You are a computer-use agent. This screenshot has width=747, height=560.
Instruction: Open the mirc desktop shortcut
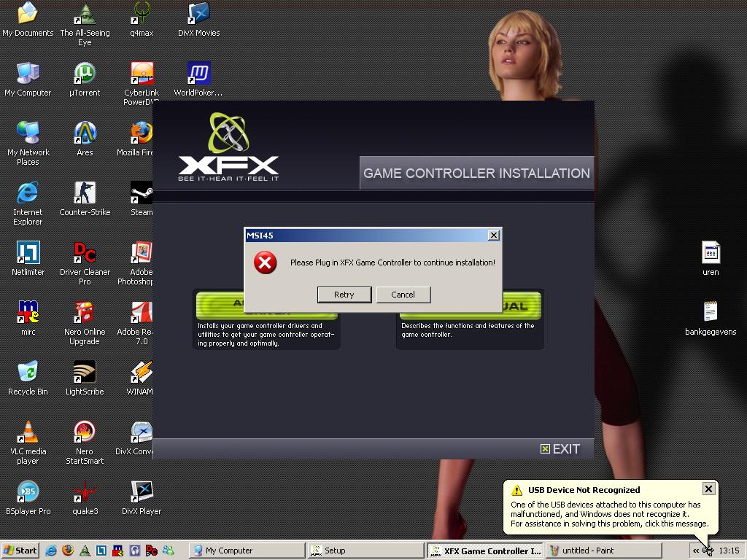pos(28,314)
